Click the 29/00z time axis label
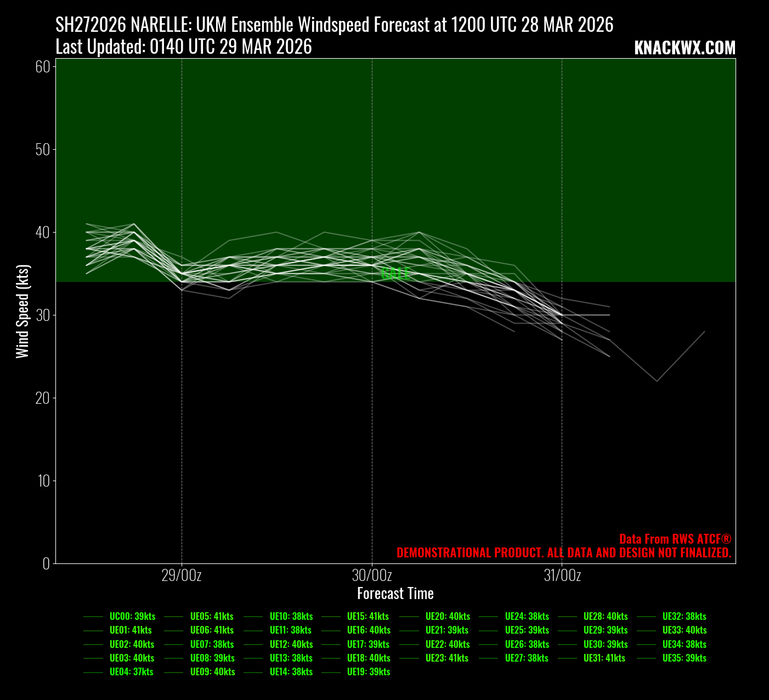The height and width of the screenshot is (700, 769). pyautogui.click(x=182, y=576)
